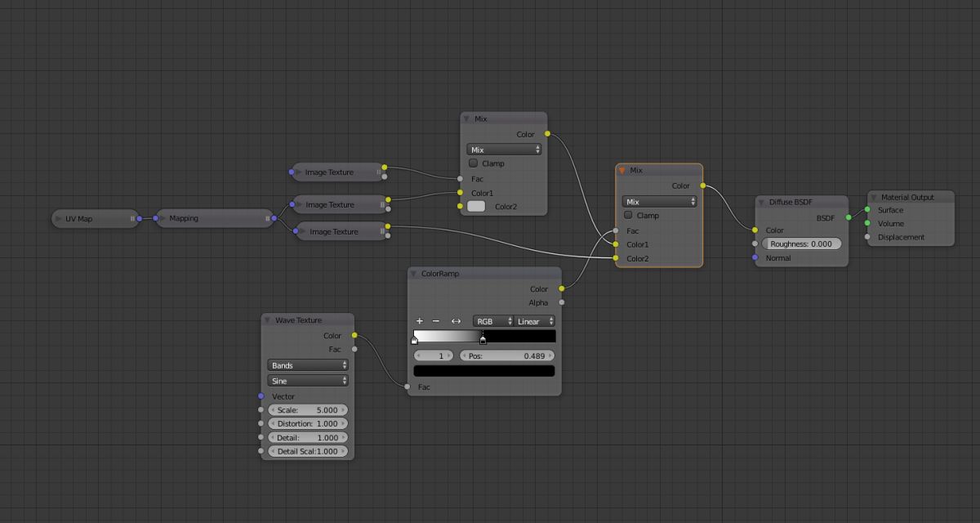This screenshot has width=980, height=523.
Task: Click the Roughness input socket on Diffuse BSDF
Action: [755, 244]
